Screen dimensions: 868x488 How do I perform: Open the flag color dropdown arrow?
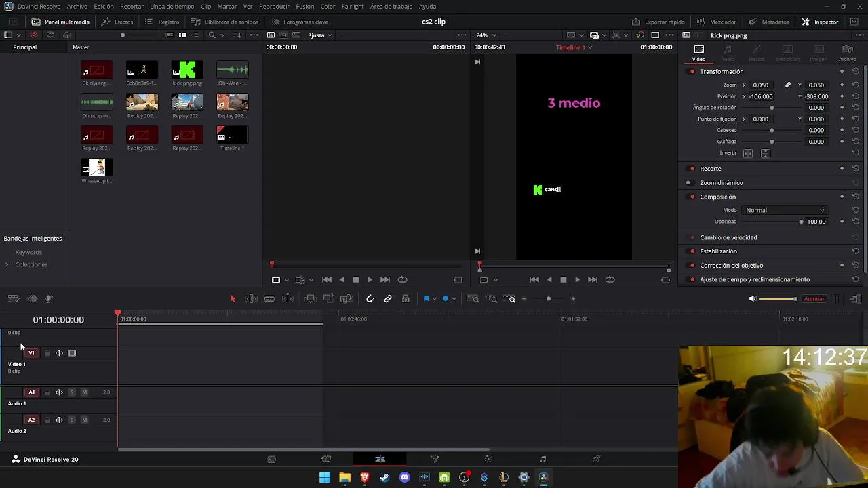[x=434, y=299]
